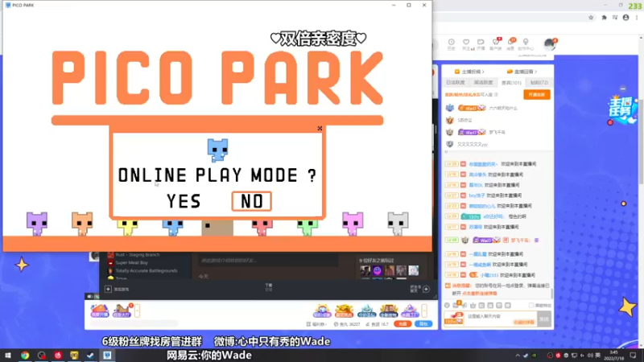Viewport: 644px width, 362px height.
Task: Open Windows Start menu
Action: click(x=8, y=355)
